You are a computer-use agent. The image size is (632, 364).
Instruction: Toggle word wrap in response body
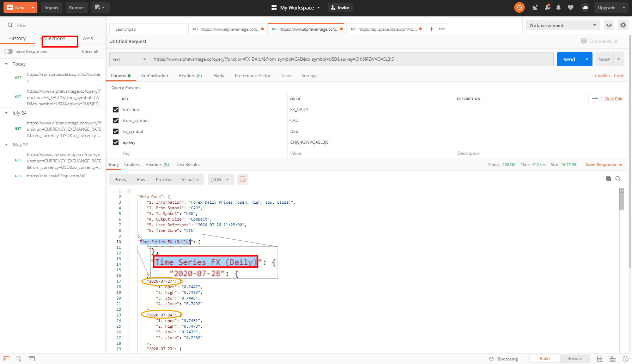point(243,179)
